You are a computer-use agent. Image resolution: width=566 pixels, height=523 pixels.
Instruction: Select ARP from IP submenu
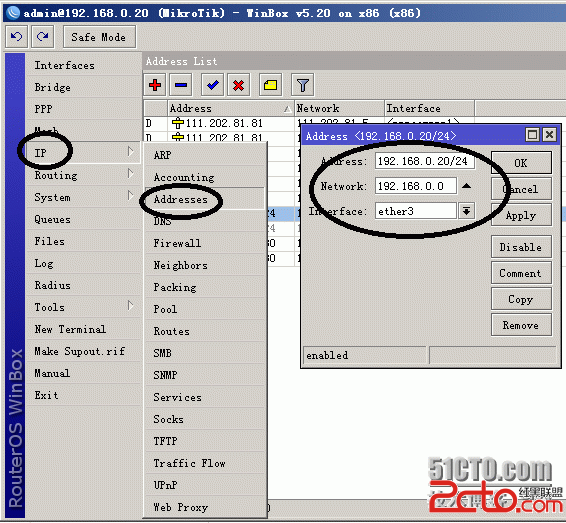(205, 155)
